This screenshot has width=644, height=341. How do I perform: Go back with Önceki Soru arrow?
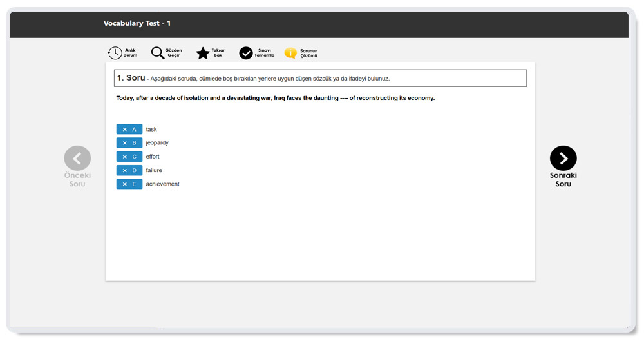(x=77, y=158)
